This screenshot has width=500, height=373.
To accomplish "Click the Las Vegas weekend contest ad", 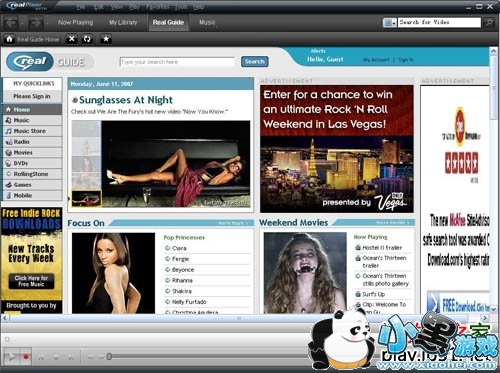I will 337,149.
